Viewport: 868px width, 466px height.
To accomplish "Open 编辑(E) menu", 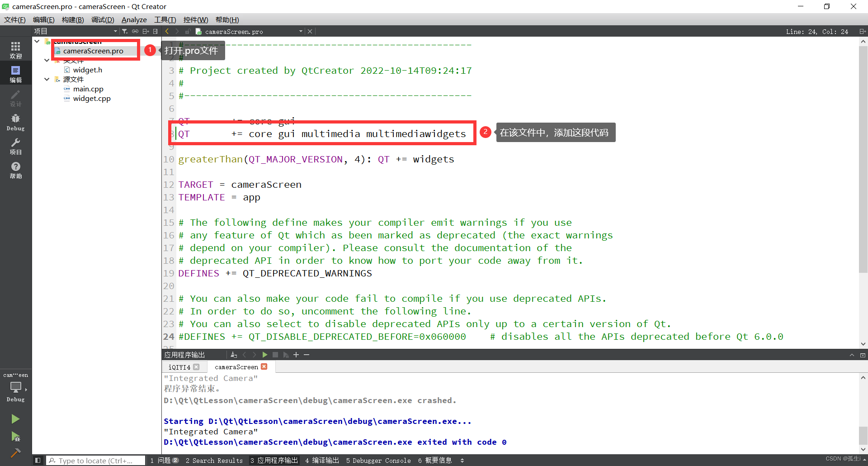I will pyautogui.click(x=43, y=20).
